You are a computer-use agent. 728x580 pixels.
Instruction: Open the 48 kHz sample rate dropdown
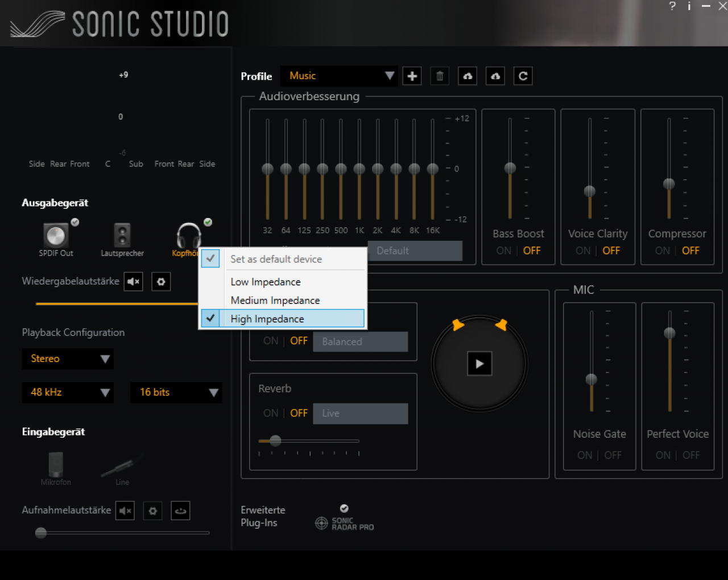coord(68,392)
